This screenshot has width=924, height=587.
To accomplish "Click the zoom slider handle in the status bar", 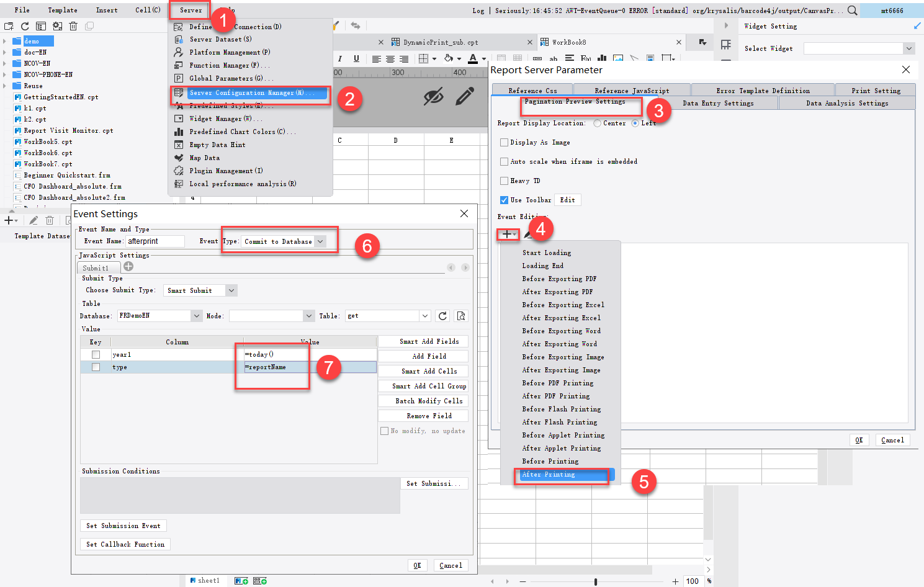I will point(596,581).
